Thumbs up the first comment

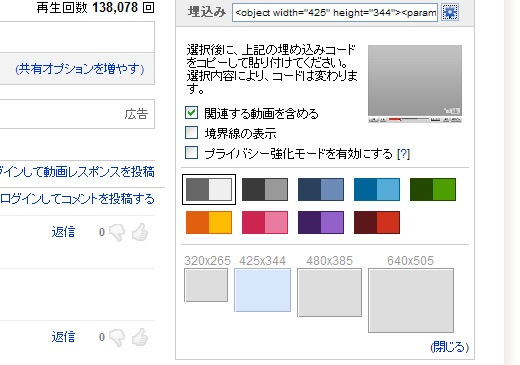pyautogui.click(x=140, y=232)
